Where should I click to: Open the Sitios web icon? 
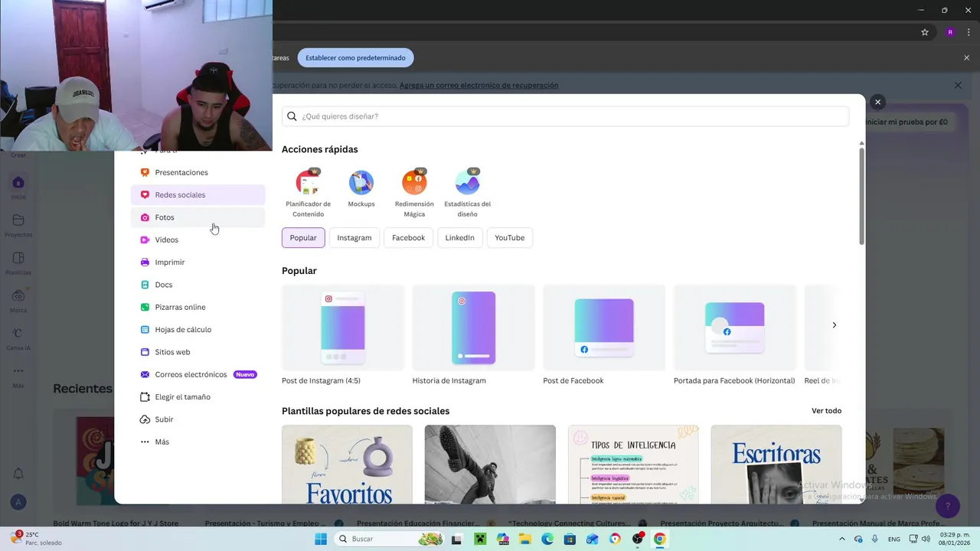pos(145,352)
